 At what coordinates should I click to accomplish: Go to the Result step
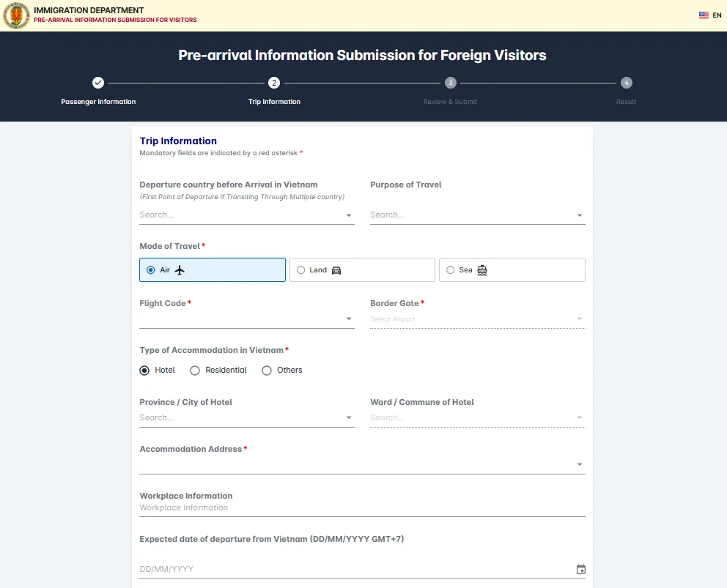627,102
